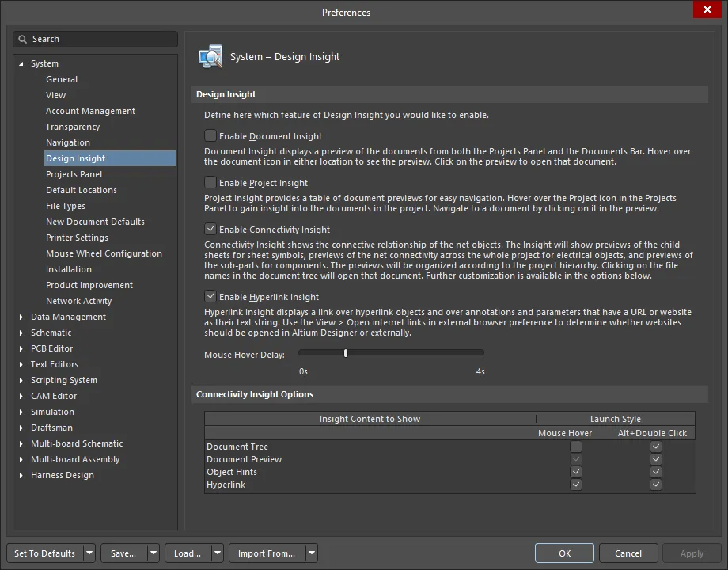Image resolution: width=728 pixels, height=570 pixels.
Task: Collapse the System tree node
Action: pyautogui.click(x=21, y=63)
